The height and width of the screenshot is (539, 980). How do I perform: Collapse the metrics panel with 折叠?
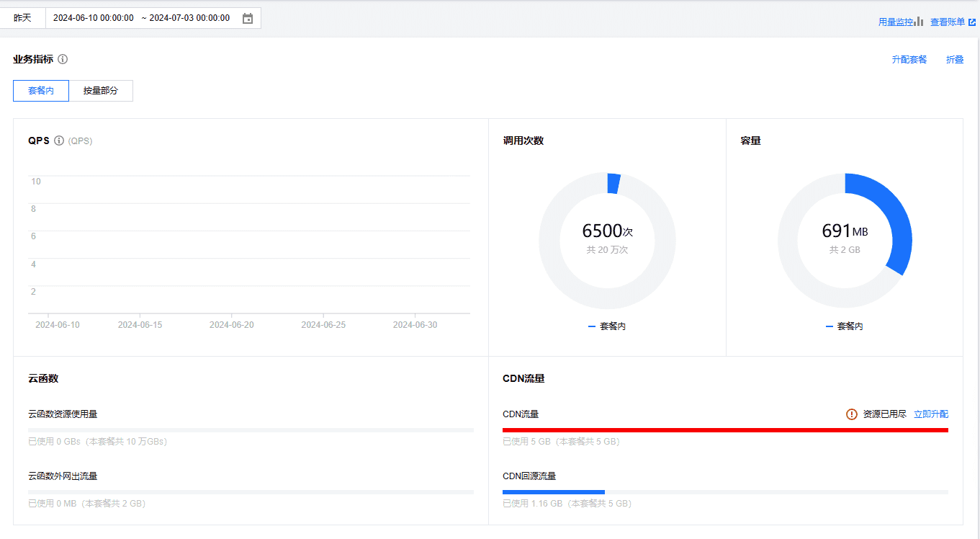pos(955,60)
